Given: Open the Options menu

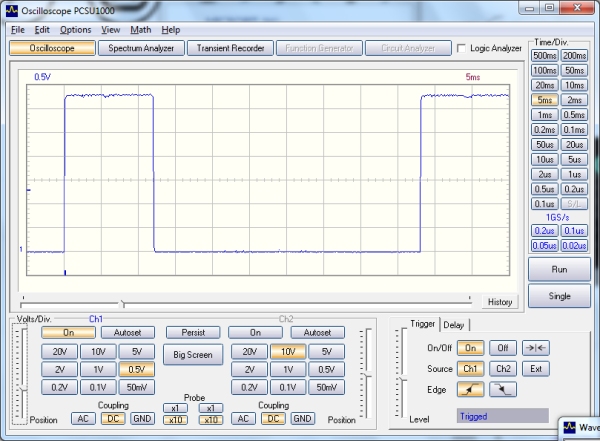Looking at the screenshot, I should pyautogui.click(x=75, y=30).
